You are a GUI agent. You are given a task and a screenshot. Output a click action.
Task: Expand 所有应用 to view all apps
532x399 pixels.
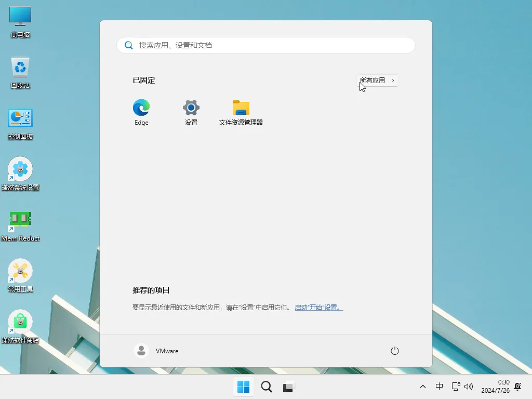coord(377,80)
